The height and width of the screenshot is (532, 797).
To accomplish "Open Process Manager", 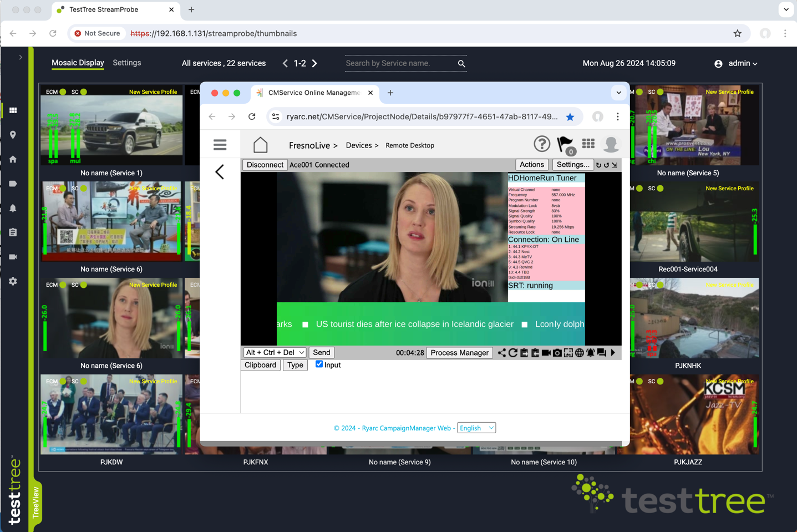I will click(459, 353).
